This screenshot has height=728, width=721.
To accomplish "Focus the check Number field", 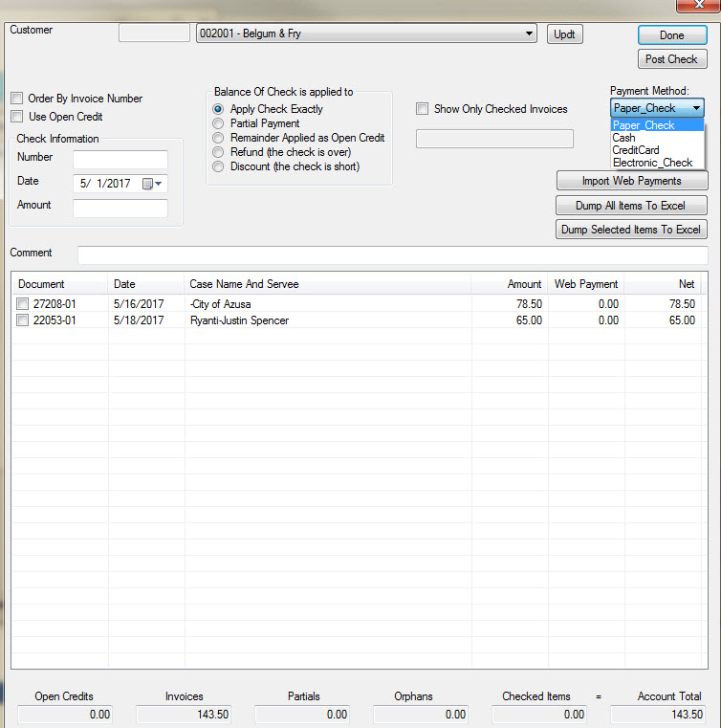I will (x=120, y=160).
